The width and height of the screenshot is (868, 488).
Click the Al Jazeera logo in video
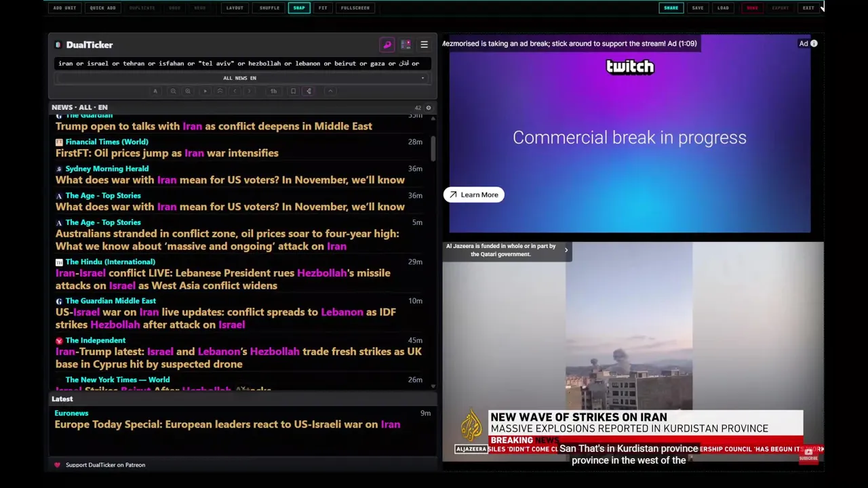click(x=471, y=429)
